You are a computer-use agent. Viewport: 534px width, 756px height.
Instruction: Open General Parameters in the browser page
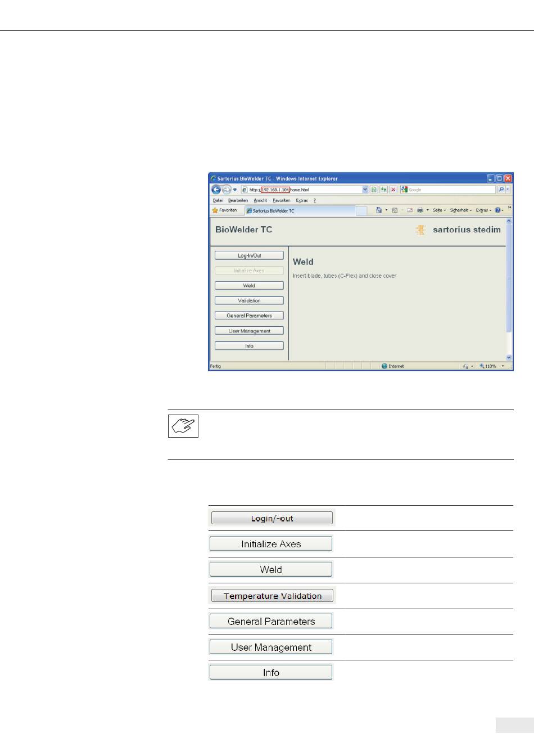tap(249, 316)
